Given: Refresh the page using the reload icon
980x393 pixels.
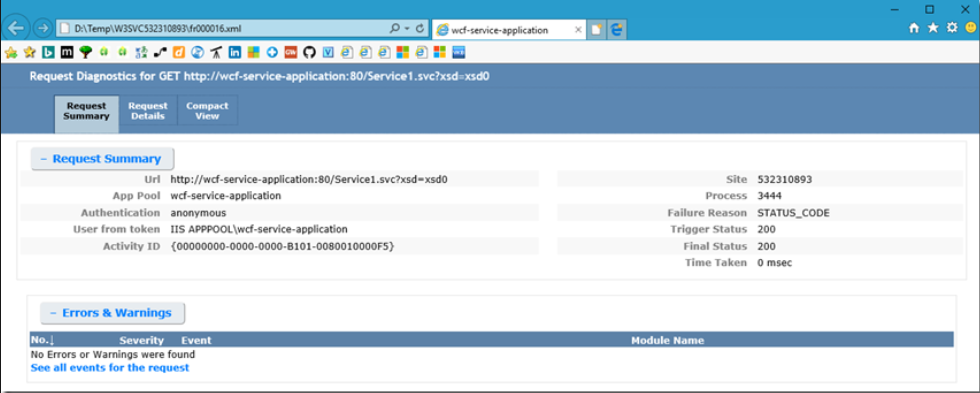Looking at the screenshot, I should pos(419,28).
